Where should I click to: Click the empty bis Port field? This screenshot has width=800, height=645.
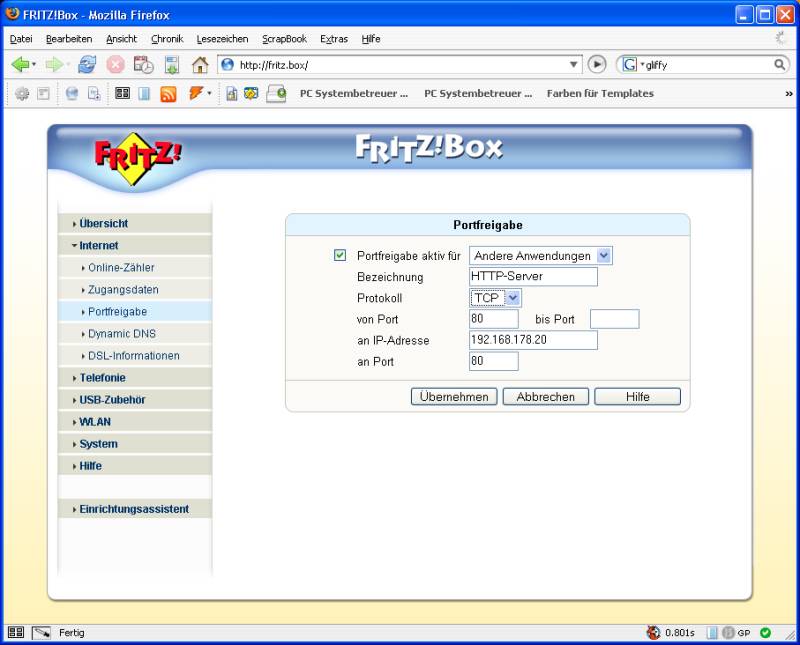pyautogui.click(x=615, y=319)
